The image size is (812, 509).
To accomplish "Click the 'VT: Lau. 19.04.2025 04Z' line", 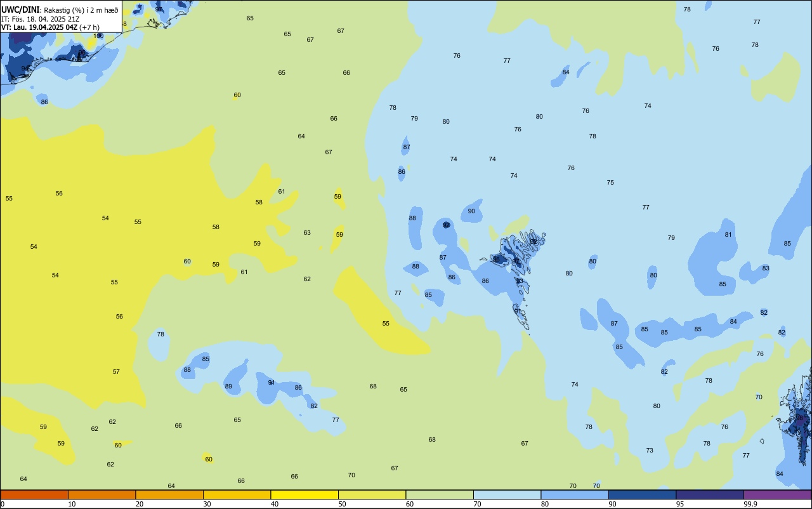I will pos(39,27).
